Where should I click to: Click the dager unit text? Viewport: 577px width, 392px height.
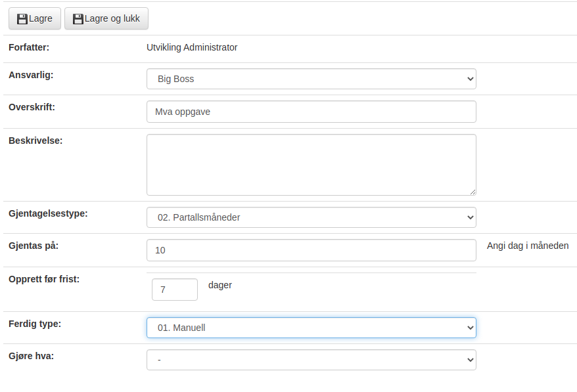pyautogui.click(x=220, y=286)
